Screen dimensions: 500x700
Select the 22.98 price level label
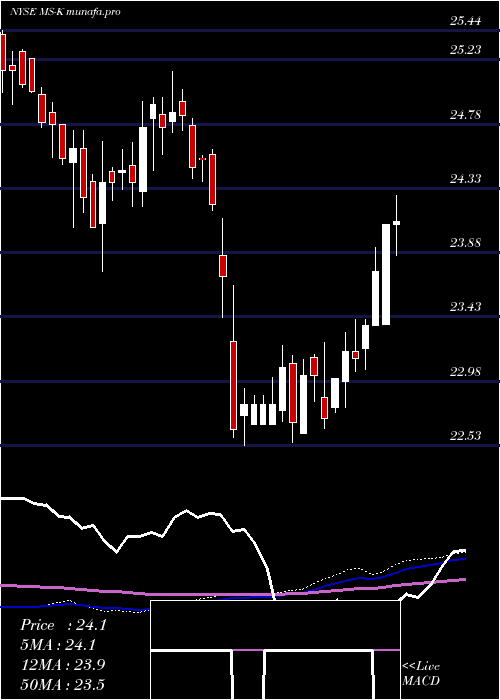tap(465, 371)
